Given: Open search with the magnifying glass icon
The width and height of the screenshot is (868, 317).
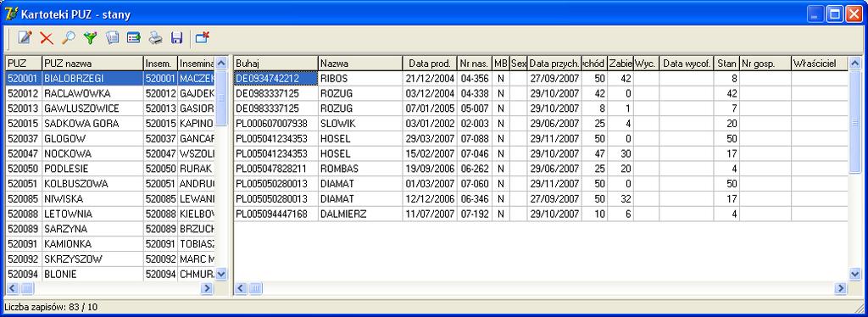Looking at the screenshot, I should (x=68, y=37).
